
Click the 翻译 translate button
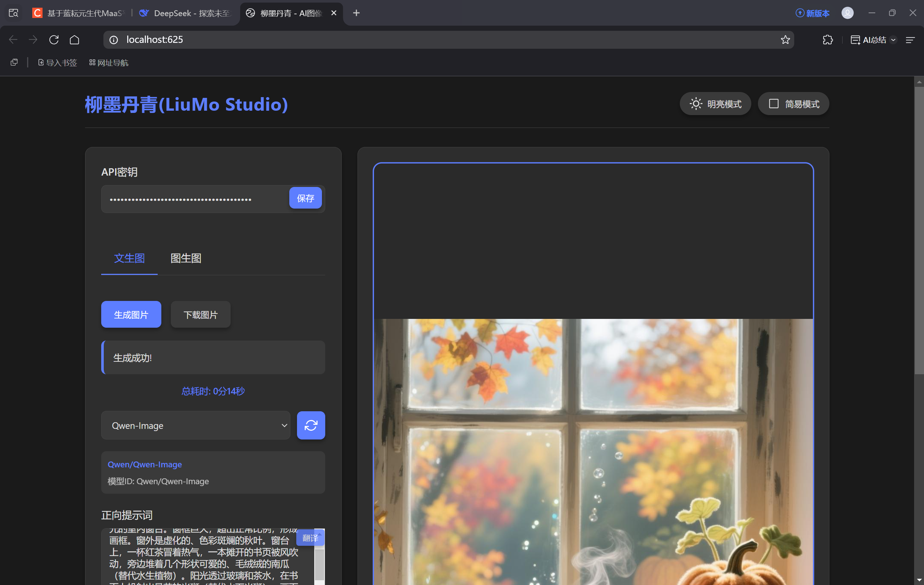pos(310,538)
